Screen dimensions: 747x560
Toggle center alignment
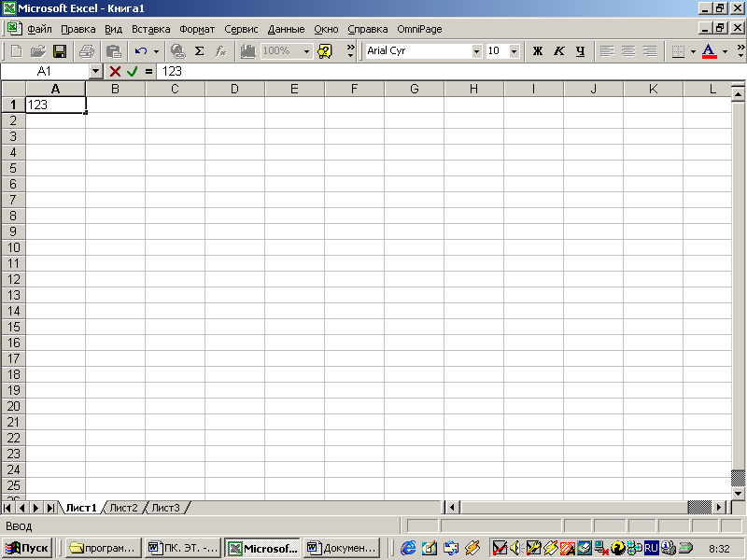point(628,51)
